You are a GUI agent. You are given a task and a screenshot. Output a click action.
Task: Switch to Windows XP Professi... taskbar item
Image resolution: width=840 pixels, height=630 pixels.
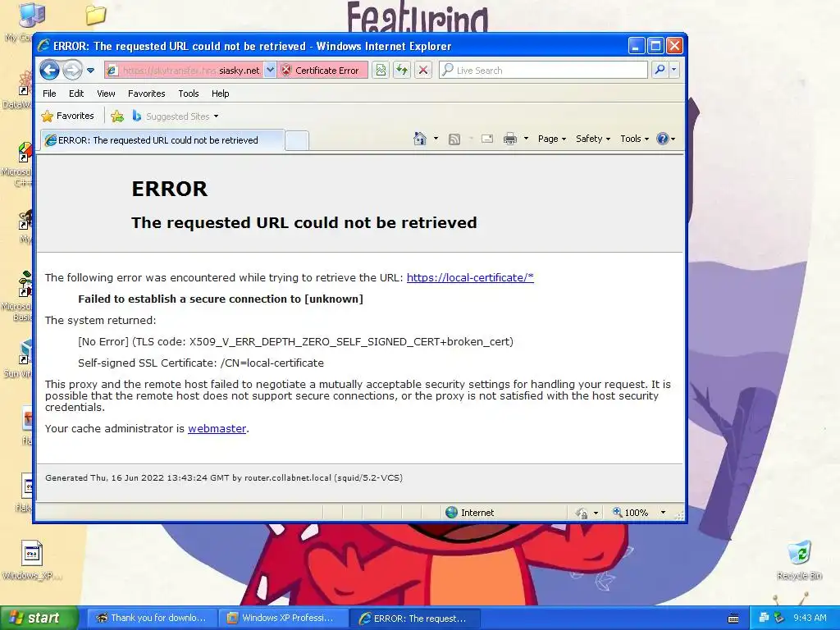pos(282,618)
